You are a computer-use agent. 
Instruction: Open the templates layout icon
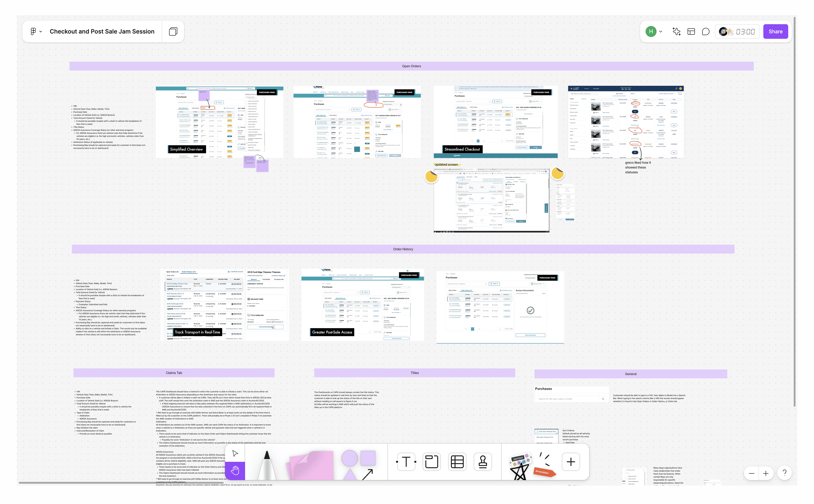(691, 32)
